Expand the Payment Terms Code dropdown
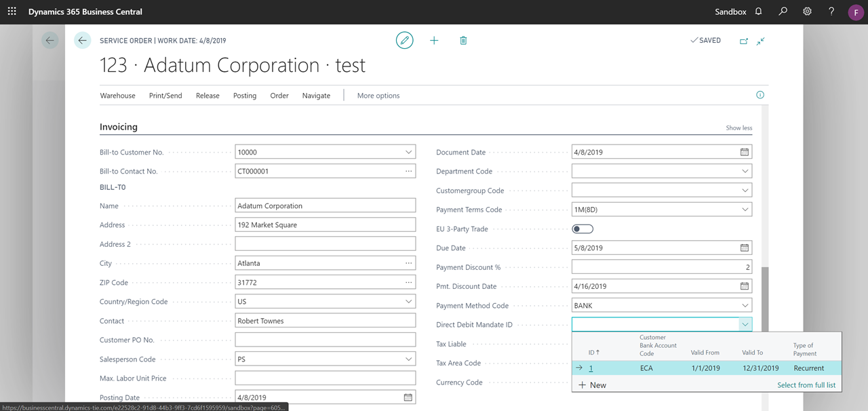The height and width of the screenshot is (411, 868). pos(745,210)
